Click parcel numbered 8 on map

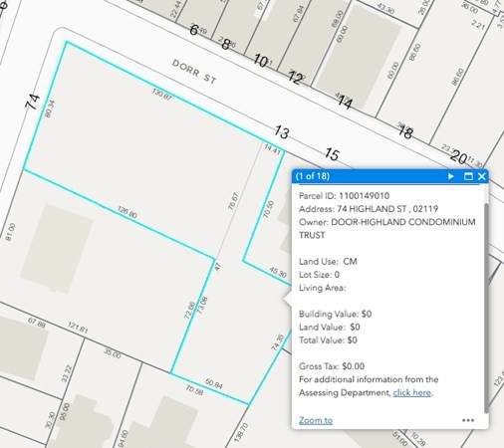tap(226, 45)
